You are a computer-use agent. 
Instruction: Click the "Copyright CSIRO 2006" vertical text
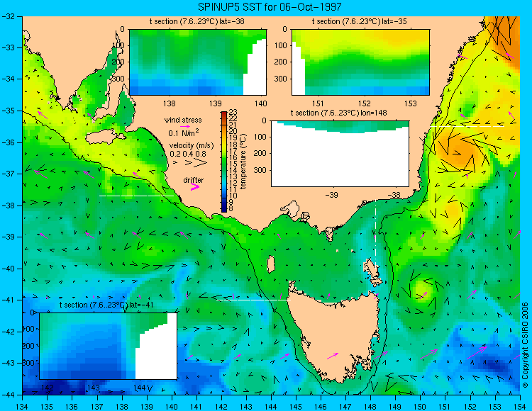(x=525, y=345)
